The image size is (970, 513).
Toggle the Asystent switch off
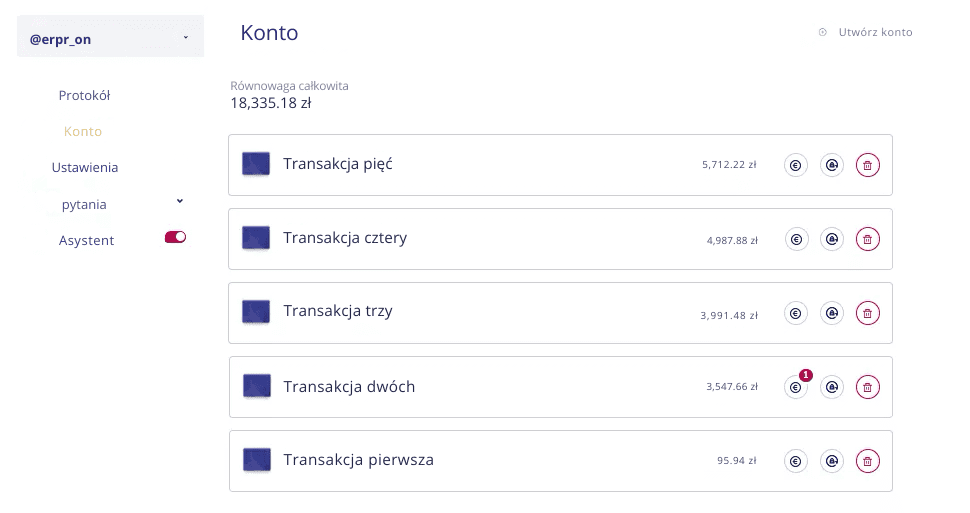[176, 238]
